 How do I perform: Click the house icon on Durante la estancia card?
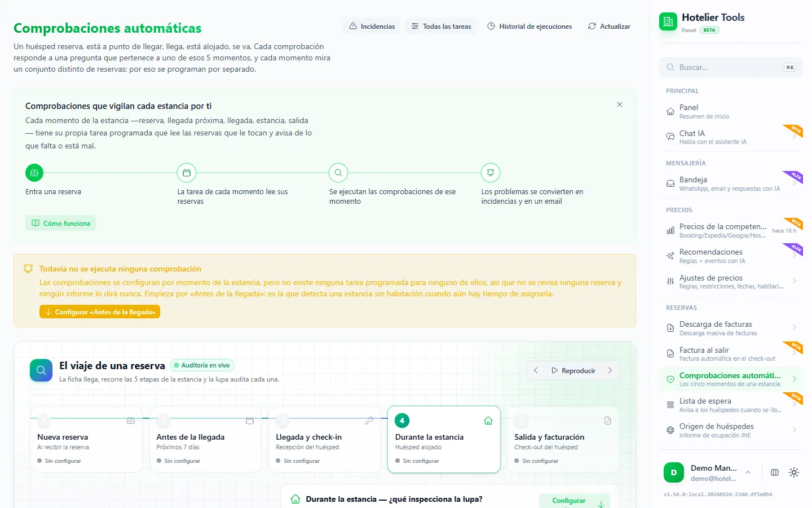pyautogui.click(x=488, y=421)
